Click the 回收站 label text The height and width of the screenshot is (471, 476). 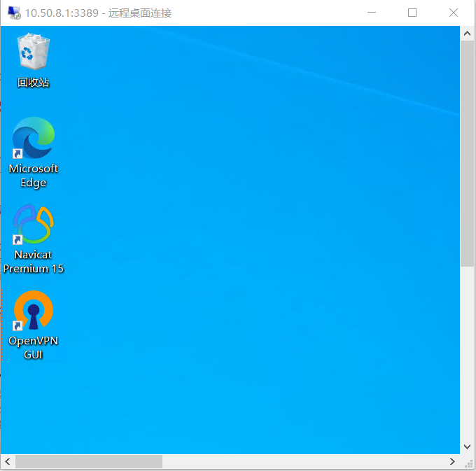34,83
